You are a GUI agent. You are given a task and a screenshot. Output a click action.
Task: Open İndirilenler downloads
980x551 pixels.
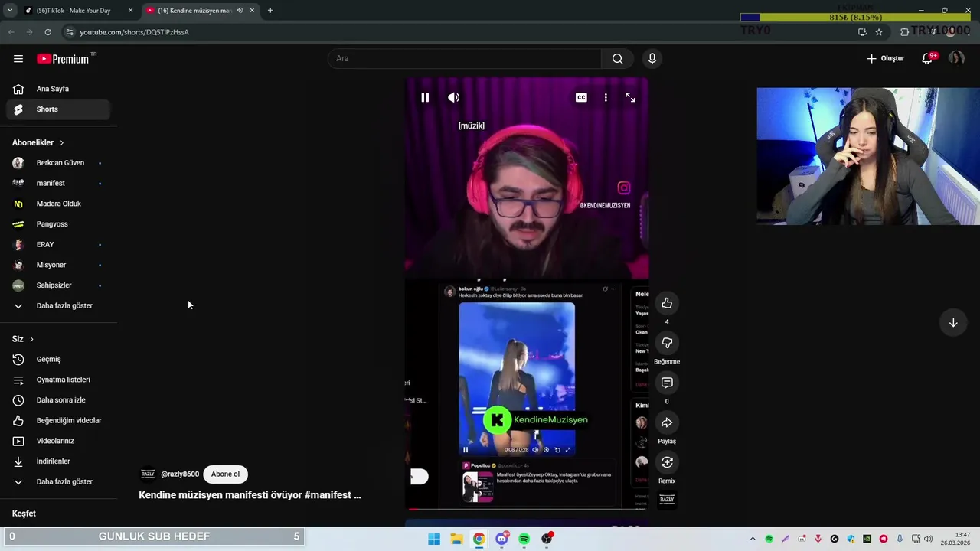tap(58, 461)
